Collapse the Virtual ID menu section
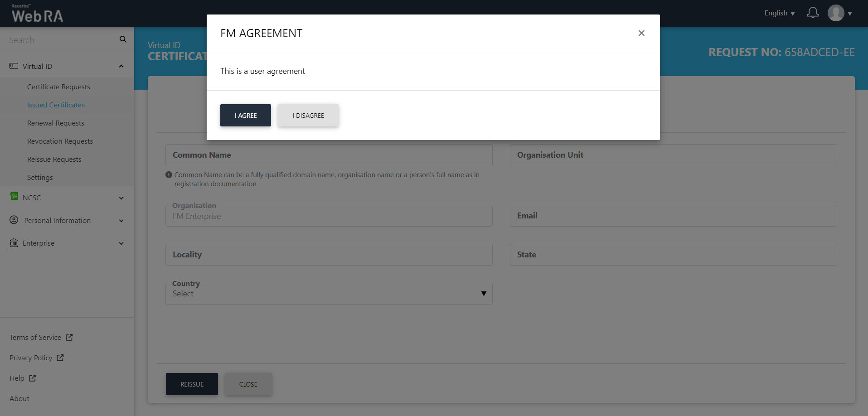Screen dimensions: 868x416 (121, 66)
